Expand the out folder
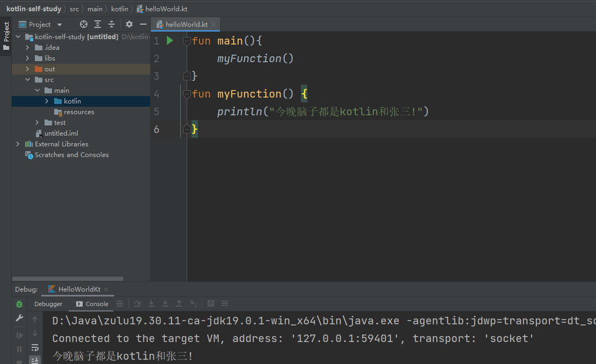This screenshot has width=596, height=364. click(x=27, y=69)
